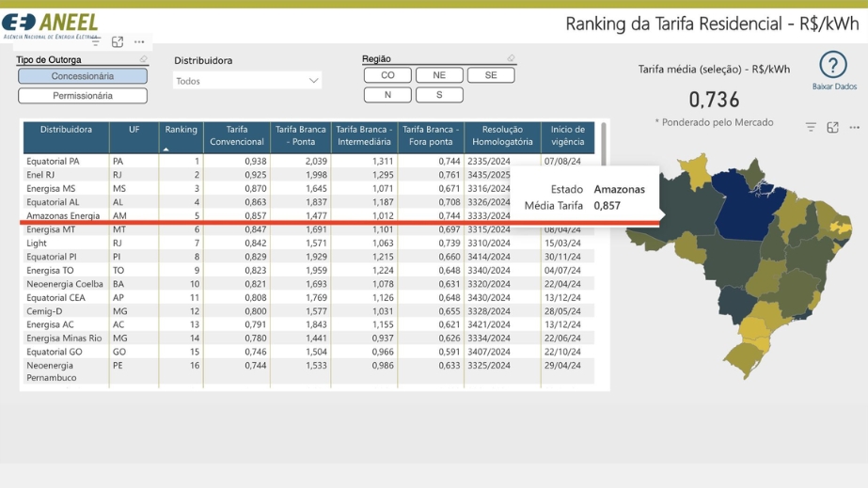Open filters icon above the map
The height and width of the screenshot is (488, 868).
tap(811, 128)
